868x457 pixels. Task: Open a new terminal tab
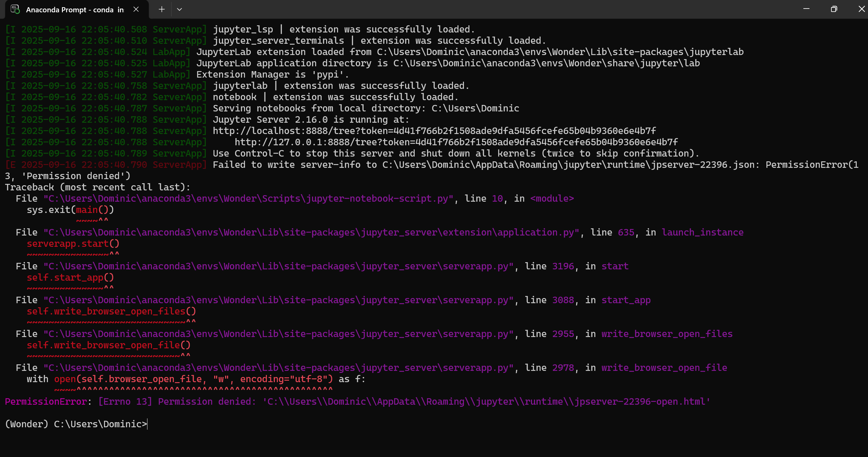tap(161, 9)
